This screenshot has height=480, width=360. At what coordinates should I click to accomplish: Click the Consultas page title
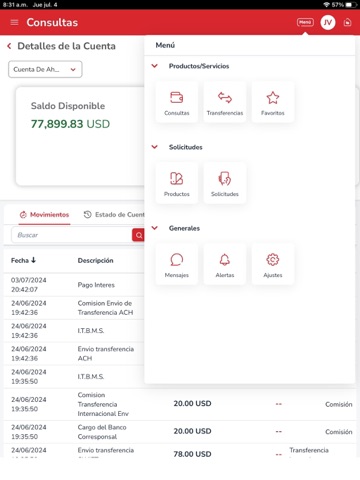(52, 22)
